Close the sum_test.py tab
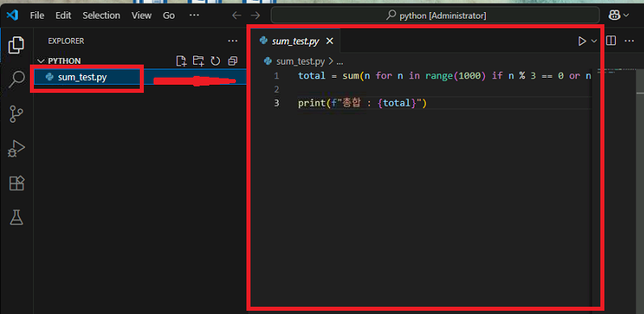This screenshot has height=314, width=644. click(330, 41)
